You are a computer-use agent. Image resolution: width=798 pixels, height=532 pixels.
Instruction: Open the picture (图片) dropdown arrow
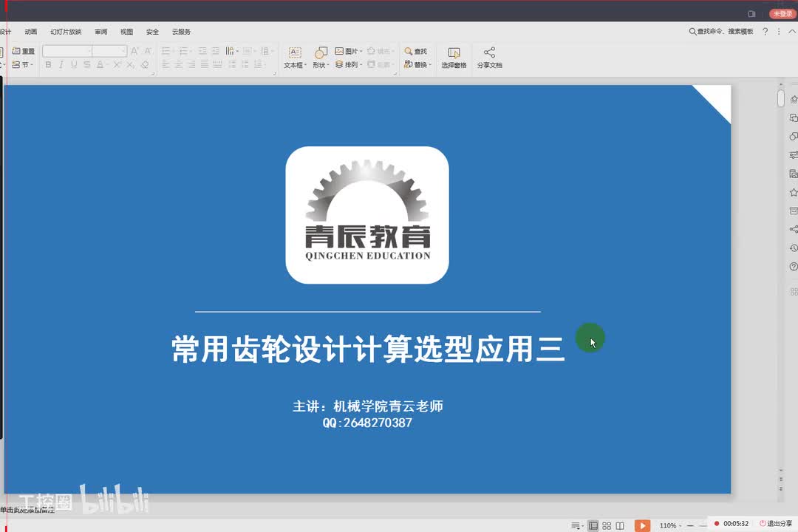(361, 51)
